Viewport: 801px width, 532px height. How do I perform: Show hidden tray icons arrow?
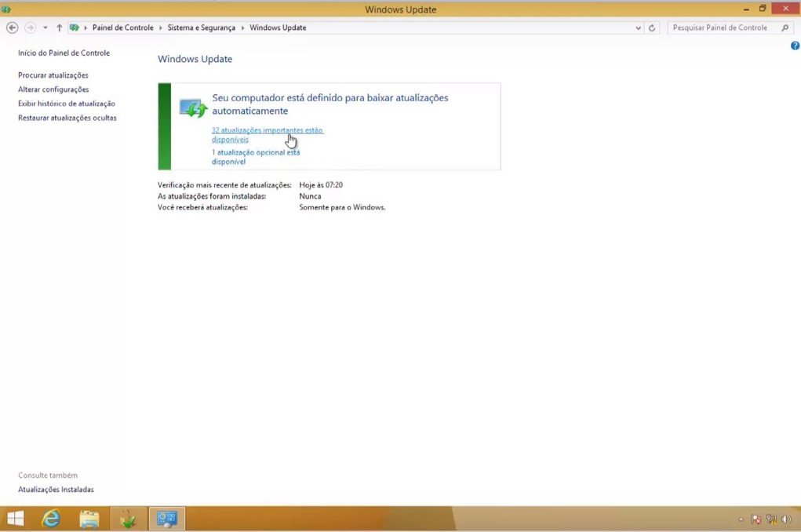click(741, 519)
